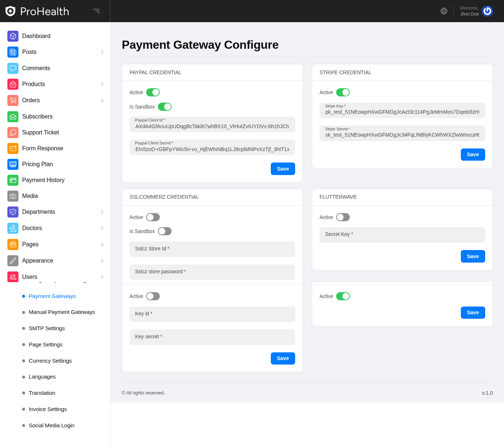Open SMTP Settings menu item

(47, 328)
